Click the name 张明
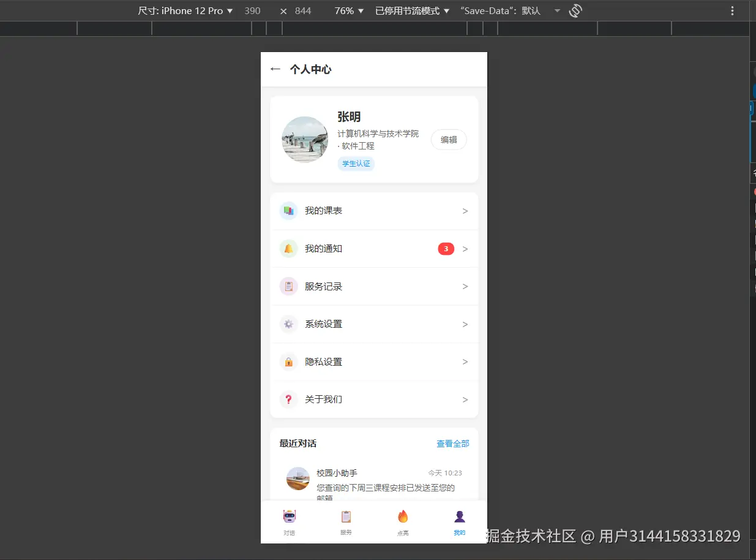 click(349, 116)
